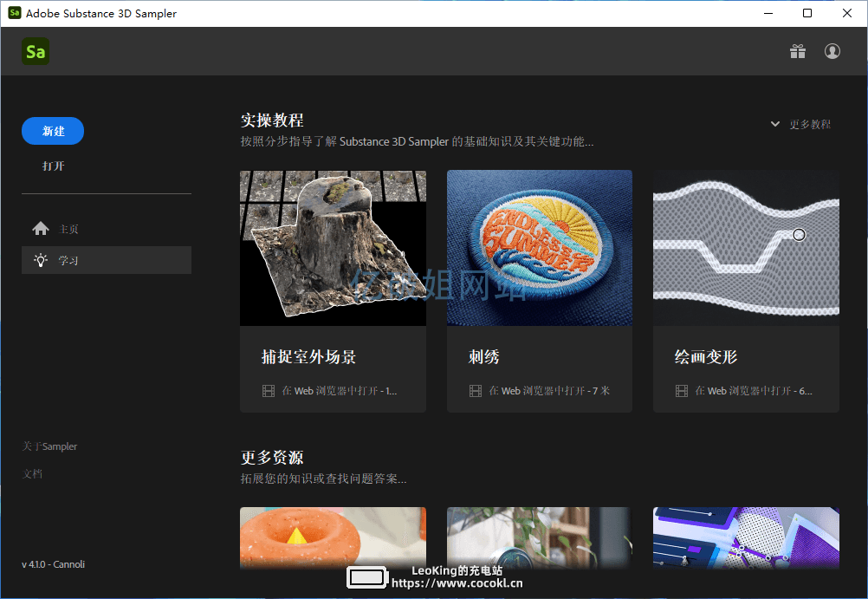Click the 绘画变形 card title

pos(706,357)
